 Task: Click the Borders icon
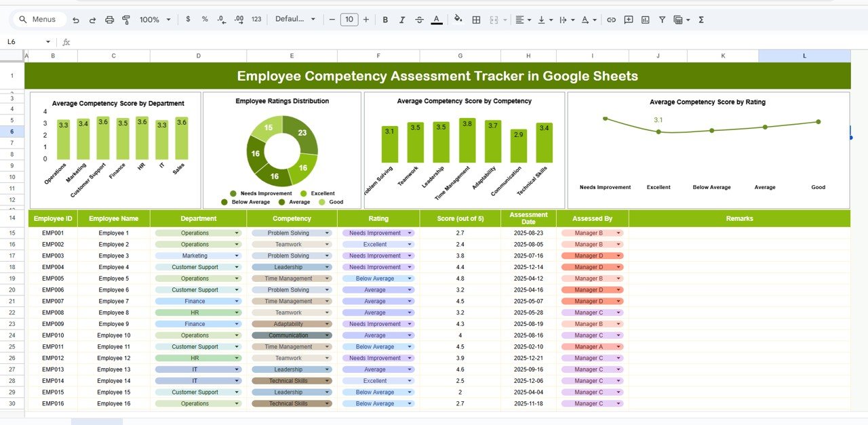(476, 19)
